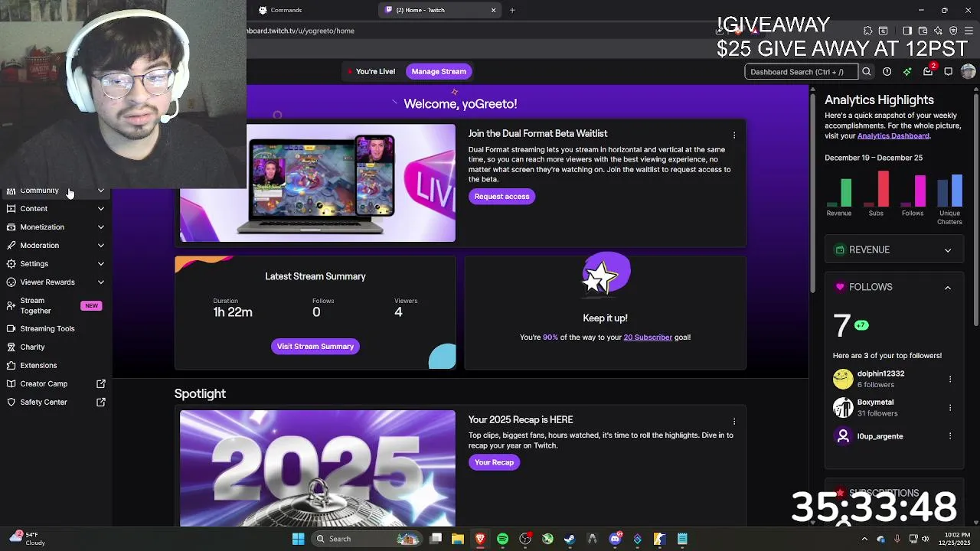Click follower name dolphin12332

(880, 373)
